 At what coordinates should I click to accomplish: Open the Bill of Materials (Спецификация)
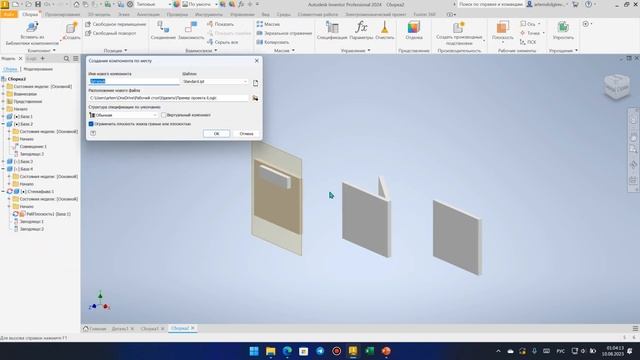[332, 30]
